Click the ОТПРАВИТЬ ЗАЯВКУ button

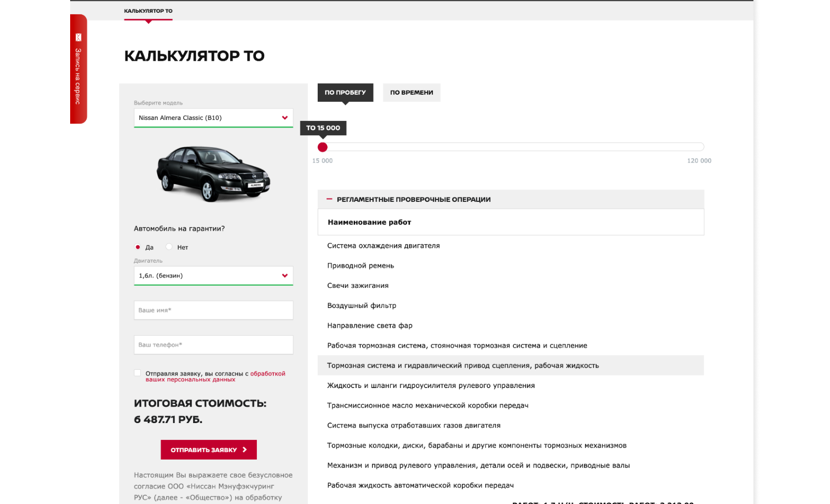(208, 450)
